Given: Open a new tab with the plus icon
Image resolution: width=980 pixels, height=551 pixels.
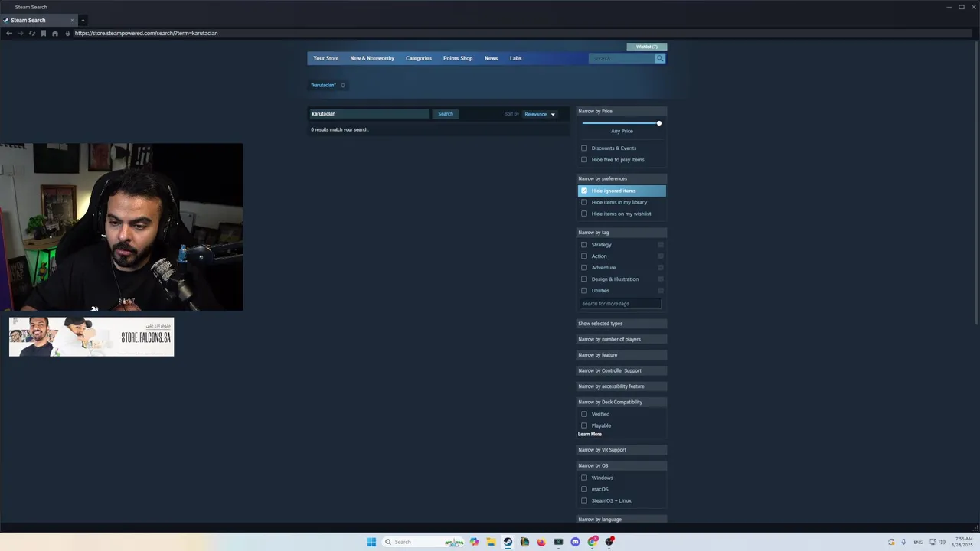Looking at the screenshot, I should point(83,20).
